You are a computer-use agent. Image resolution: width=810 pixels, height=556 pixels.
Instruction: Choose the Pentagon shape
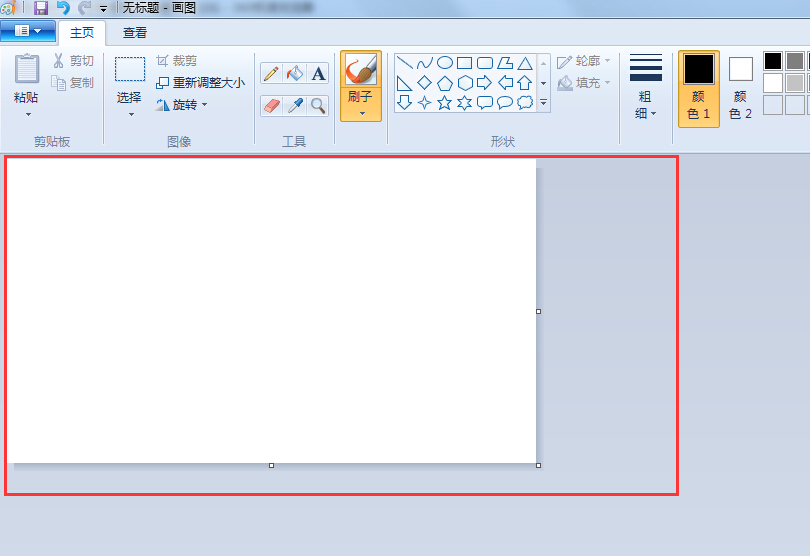click(445, 83)
